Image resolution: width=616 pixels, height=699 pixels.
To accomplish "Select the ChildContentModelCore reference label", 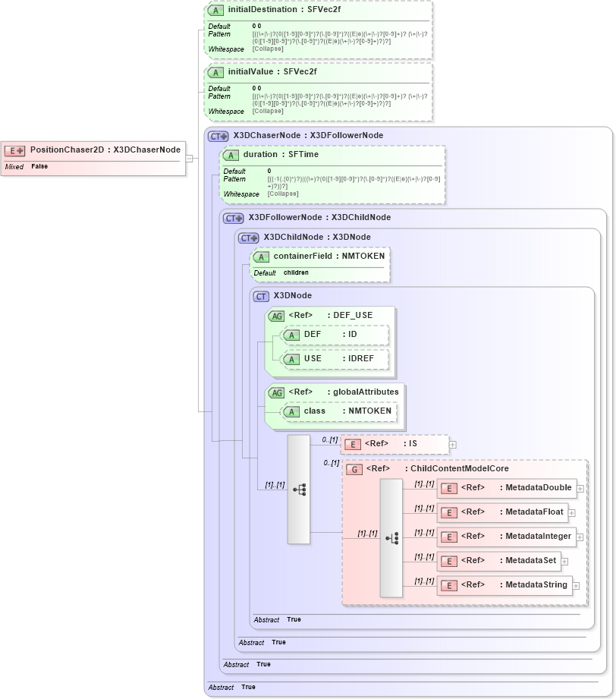I will coord(437,468).
